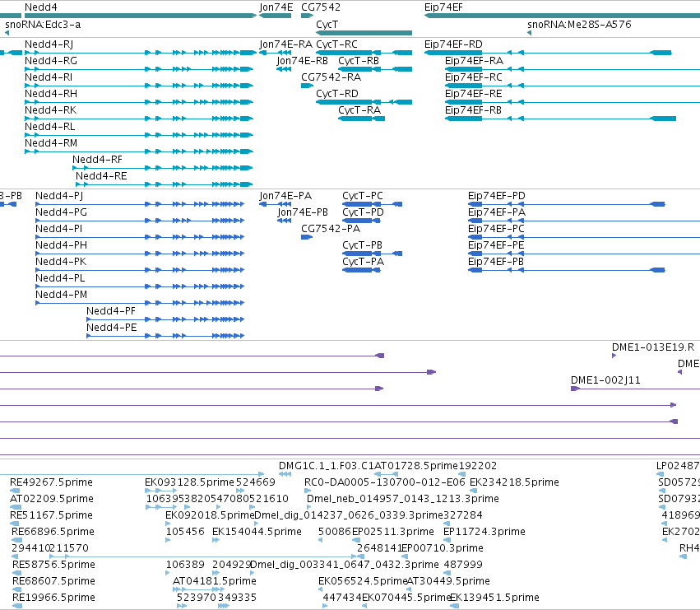Click protein Nedd4-PJ label
Viewport: 700px width, 610px height.
click(x=59, y=196)
